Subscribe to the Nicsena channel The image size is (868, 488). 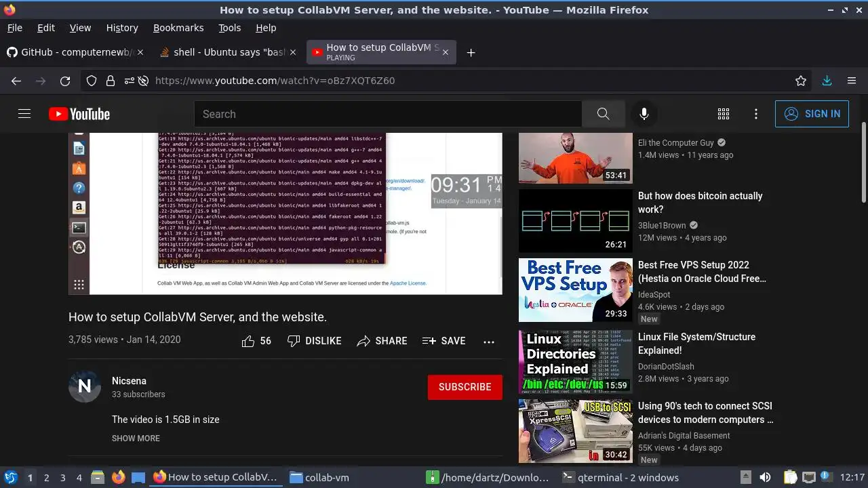[x=465, y=387]
